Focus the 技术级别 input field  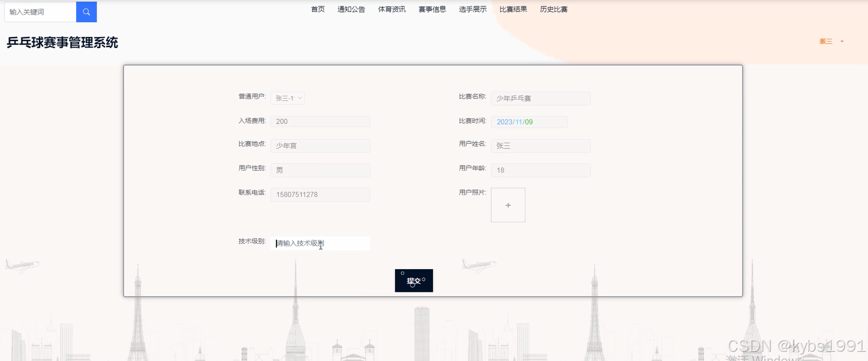(x=320, y=243)
